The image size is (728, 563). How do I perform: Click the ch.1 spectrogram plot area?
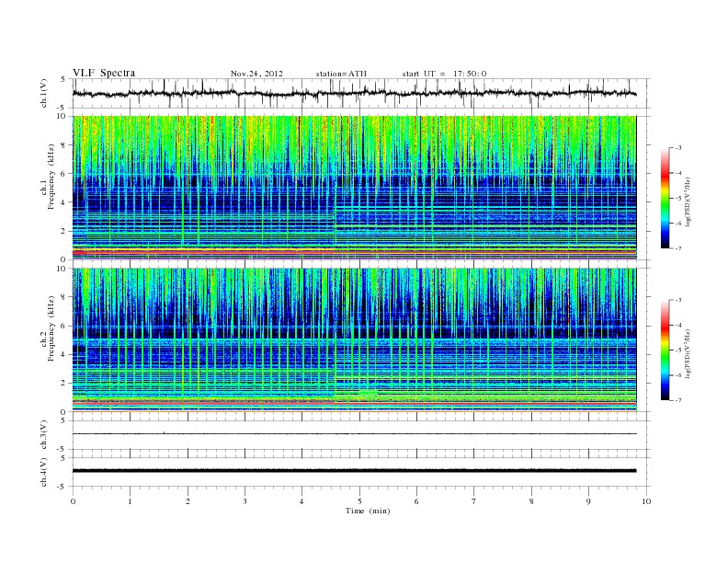pyautogui.click(x=354, y=188)
